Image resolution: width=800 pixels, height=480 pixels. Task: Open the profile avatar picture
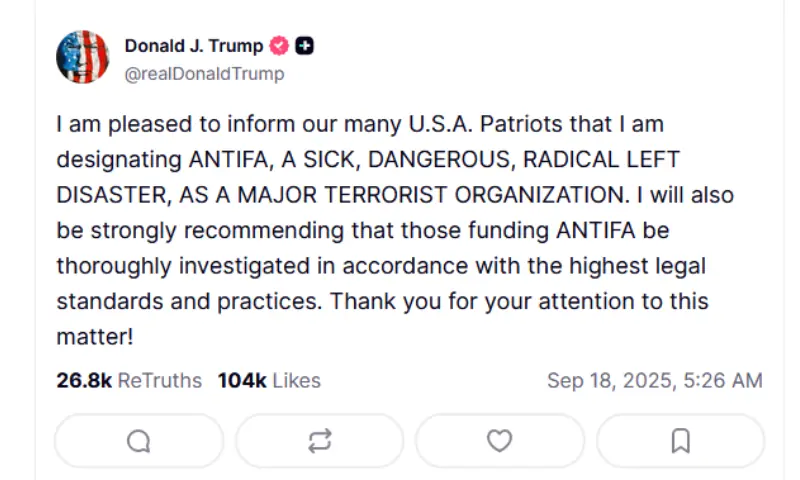click(83, 57)
